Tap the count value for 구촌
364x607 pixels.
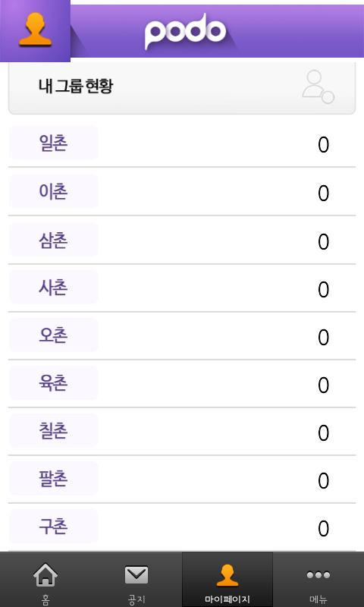[323, 529]
